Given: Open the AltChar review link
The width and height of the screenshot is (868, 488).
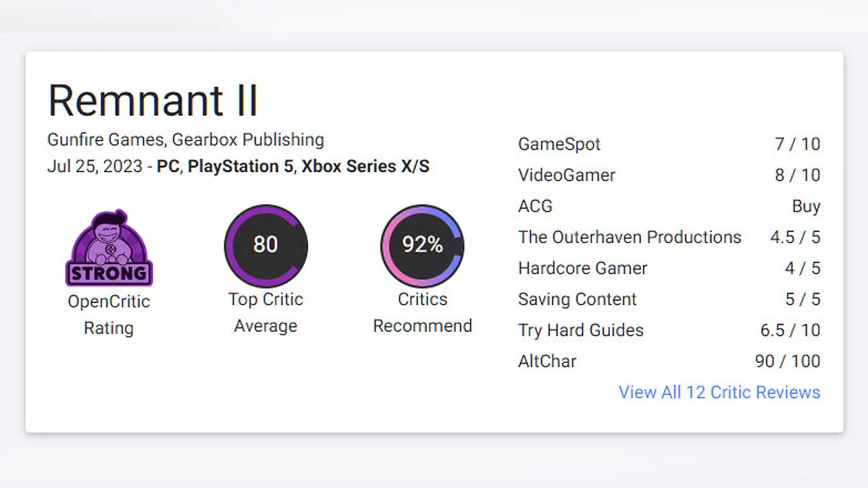Looking at the screenshot, I should point(547,361).
